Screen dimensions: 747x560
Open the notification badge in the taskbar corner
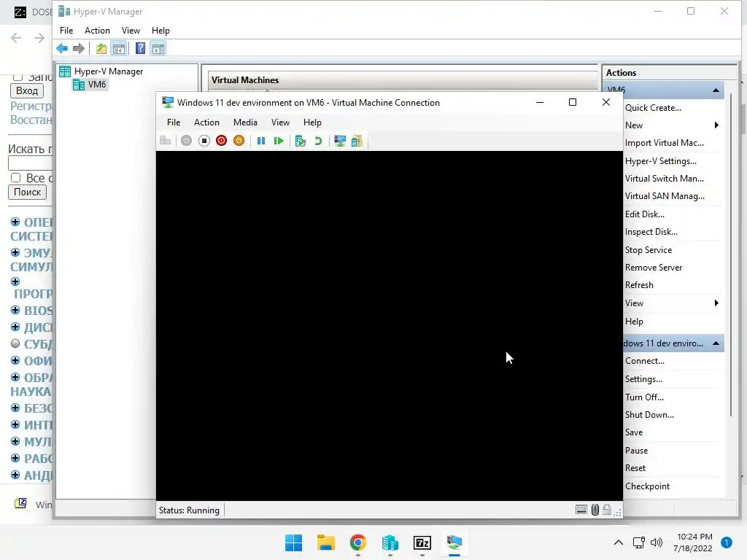tap(727, 542)
